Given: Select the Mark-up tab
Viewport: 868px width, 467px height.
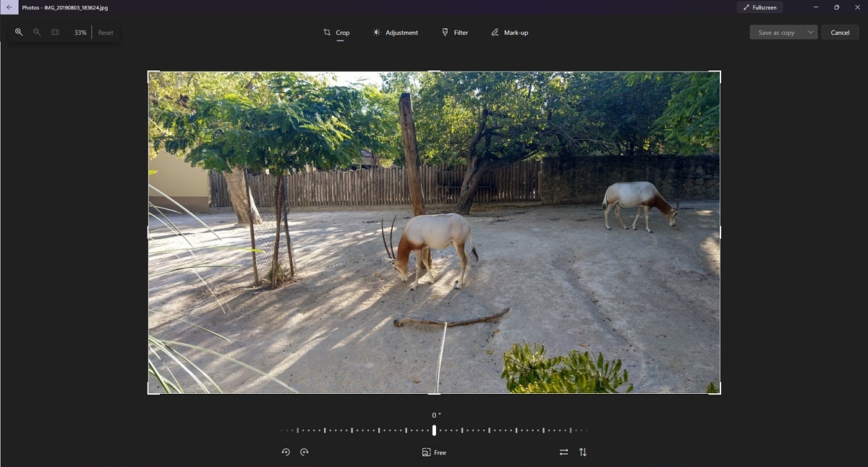Looking at the screenshot, I should [x=509, y=33].
